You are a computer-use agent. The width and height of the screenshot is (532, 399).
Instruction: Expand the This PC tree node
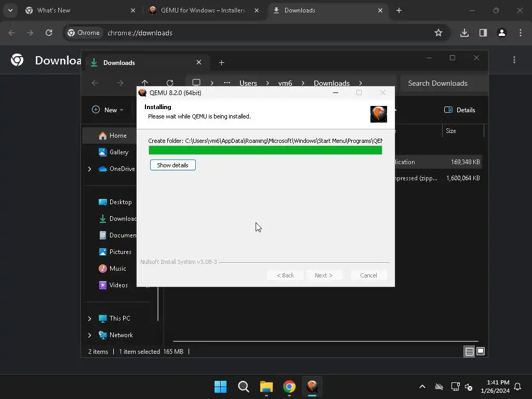(89, 318)
